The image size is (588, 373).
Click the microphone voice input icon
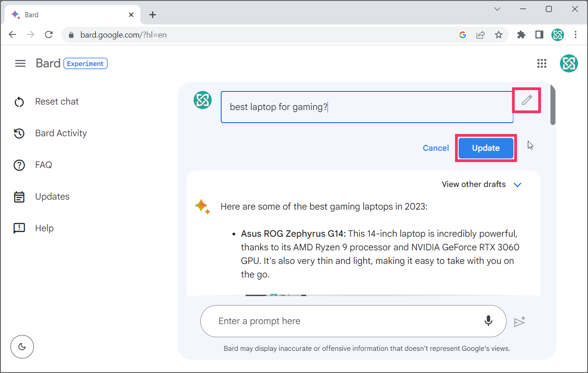[x=488, y=321]
